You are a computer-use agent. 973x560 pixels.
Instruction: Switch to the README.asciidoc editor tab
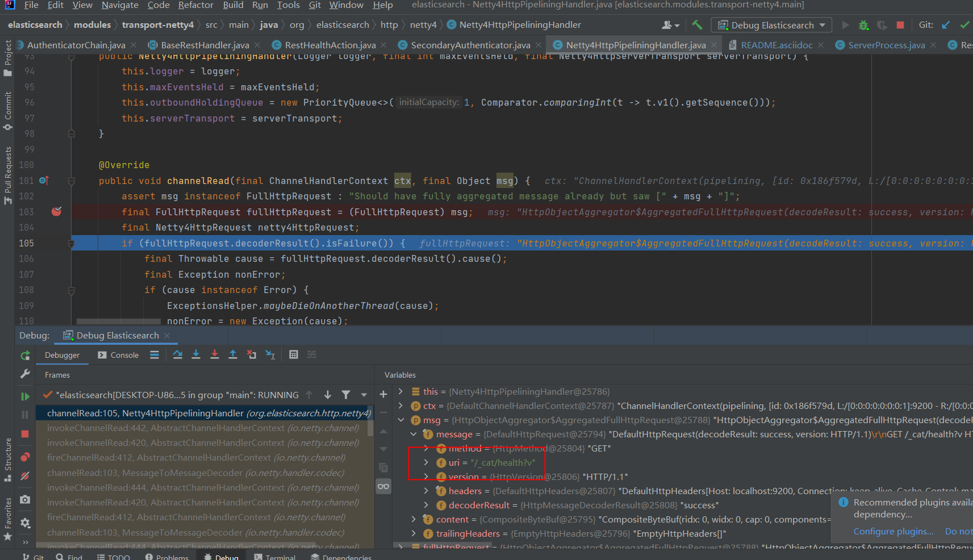click(x=776, y=45)
